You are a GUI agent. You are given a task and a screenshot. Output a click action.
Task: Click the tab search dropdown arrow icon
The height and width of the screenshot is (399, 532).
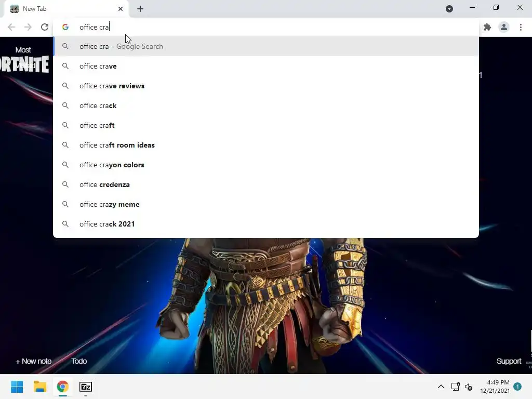[449, 9]
